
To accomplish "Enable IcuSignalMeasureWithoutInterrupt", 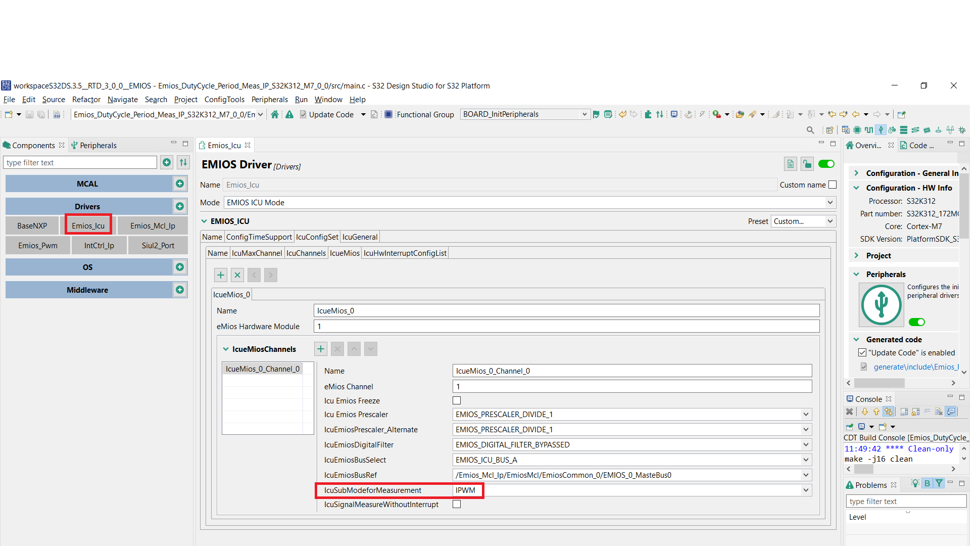I will tap(457, 504).
